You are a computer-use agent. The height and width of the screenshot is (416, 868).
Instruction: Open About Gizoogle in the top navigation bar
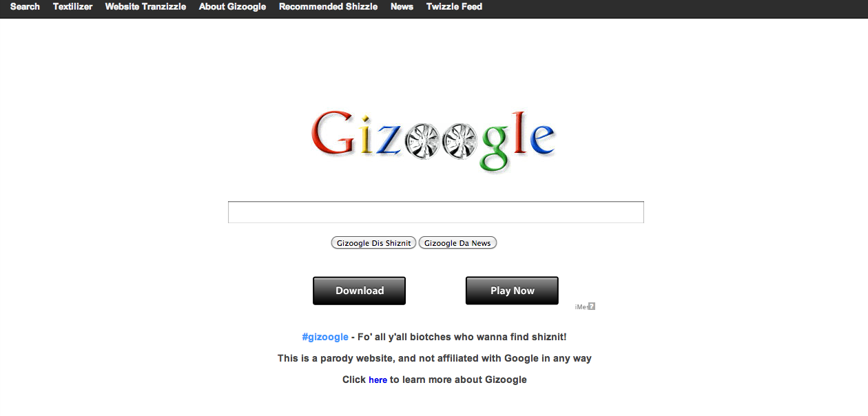tap(232, 7)
